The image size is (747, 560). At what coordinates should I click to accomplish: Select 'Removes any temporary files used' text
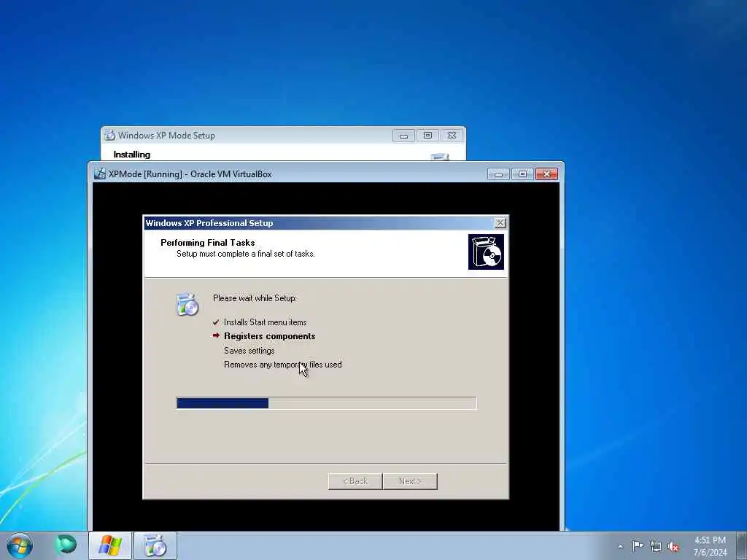point(282,365)
